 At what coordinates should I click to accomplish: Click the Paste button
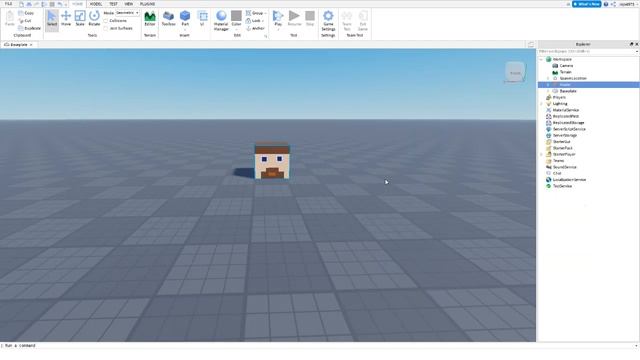coord(9,19)
